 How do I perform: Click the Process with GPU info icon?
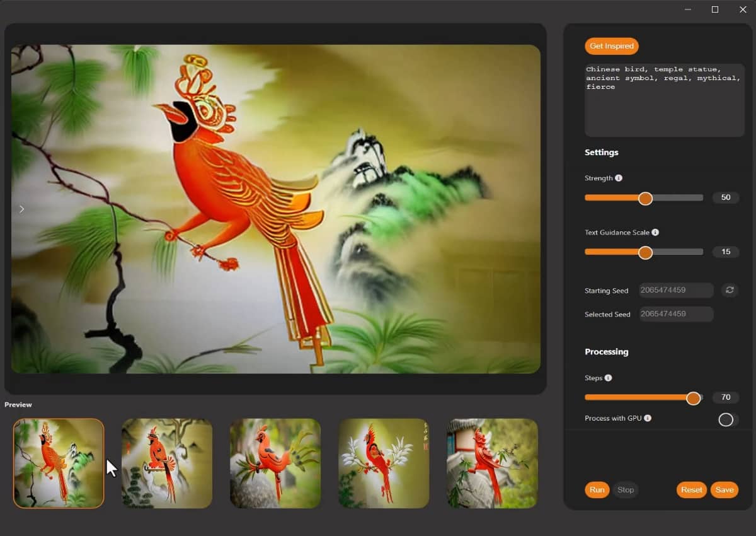[x=649, y=418]
